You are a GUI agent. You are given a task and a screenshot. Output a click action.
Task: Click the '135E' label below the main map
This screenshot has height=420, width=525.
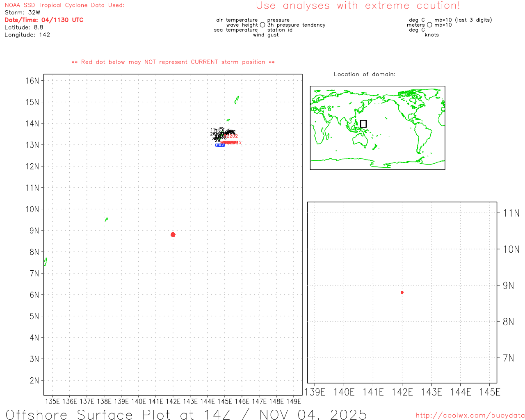pos(52,401)
